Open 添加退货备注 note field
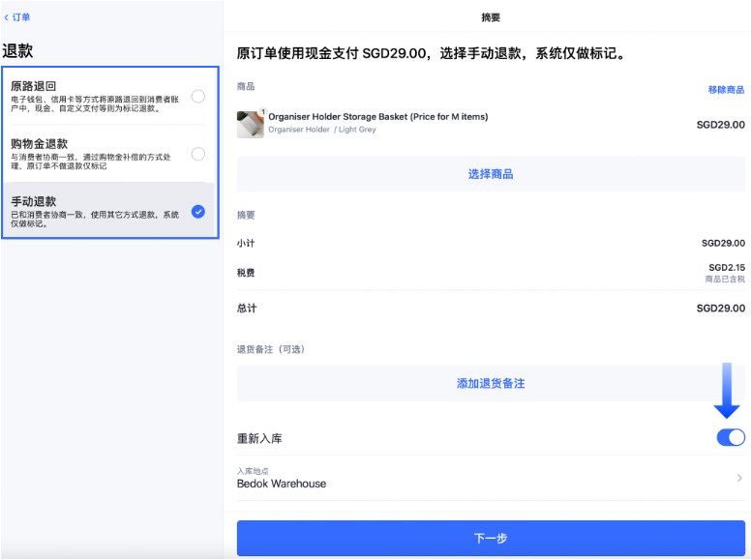This screenshot has height=560, width=751. [x=491, y=384]
